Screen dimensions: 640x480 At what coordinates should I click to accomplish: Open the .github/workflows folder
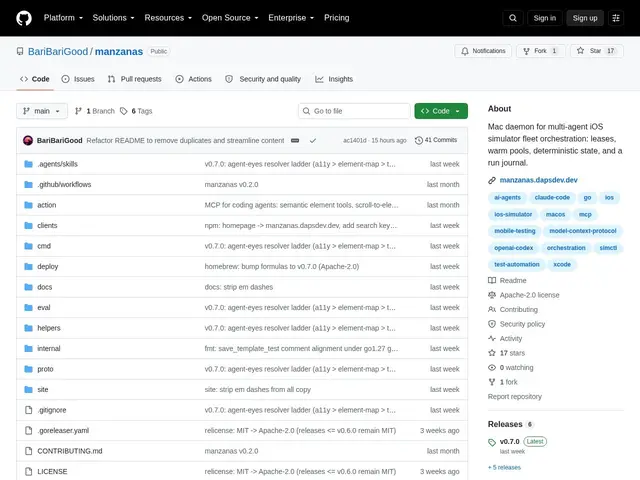(x=64, y=184)
